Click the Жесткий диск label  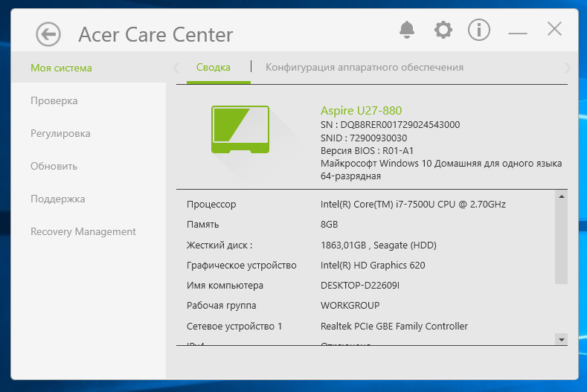click(x=219, y=245)
